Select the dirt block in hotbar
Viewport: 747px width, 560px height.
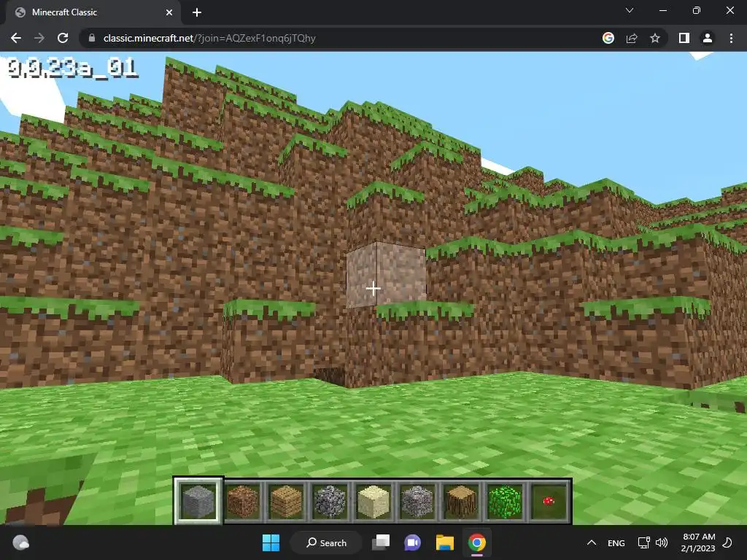242,501
